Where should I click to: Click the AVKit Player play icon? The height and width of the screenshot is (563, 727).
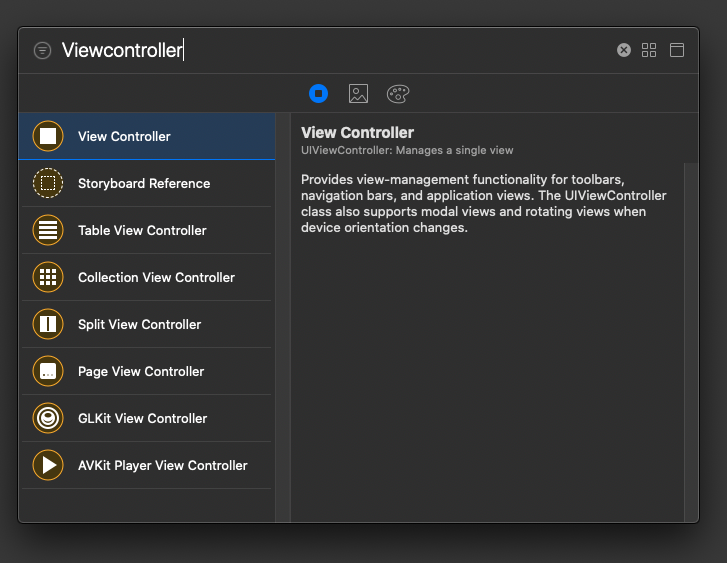pyautogui.click(x=48, y=465)
